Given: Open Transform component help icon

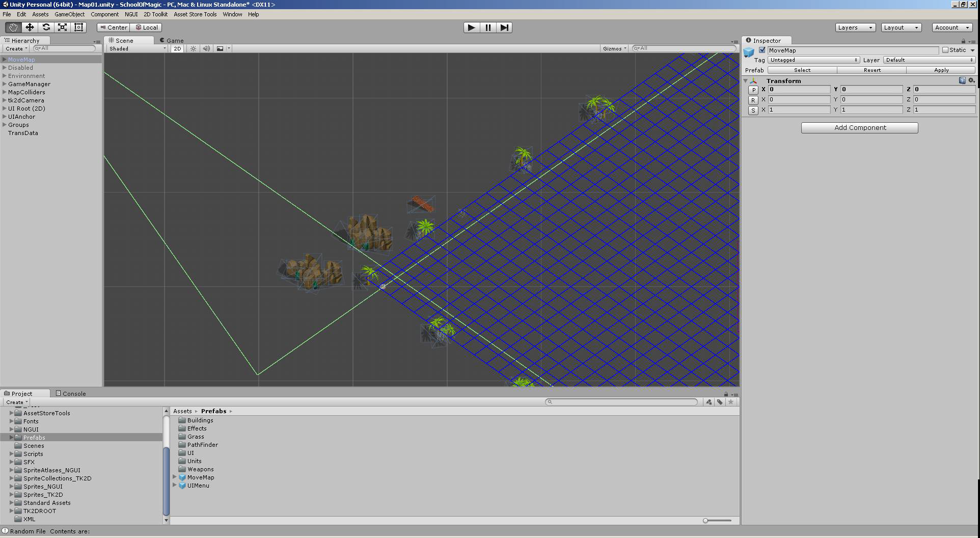Looking at the screenshot, I should click(x=962, y=80).
